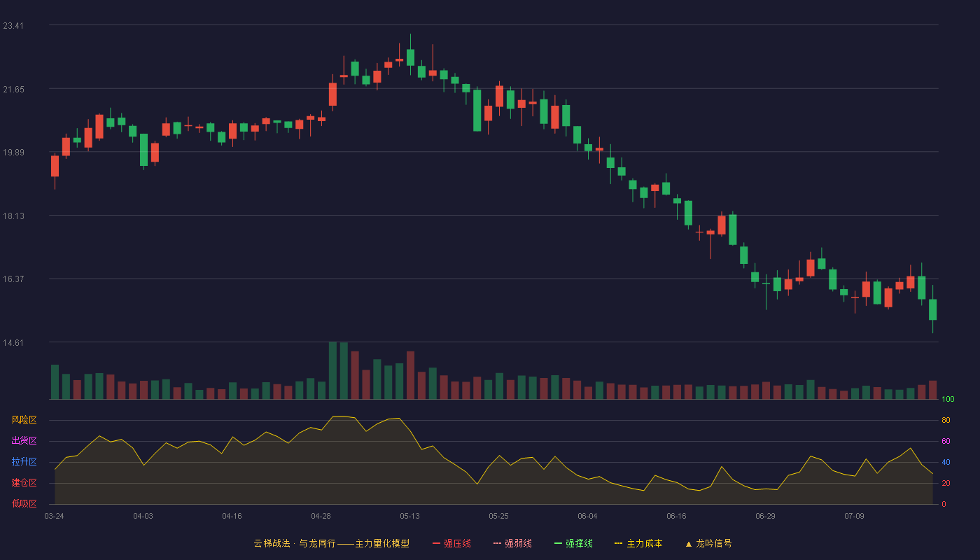Click the 云梯战法 主力量化模型 title text

coord(331,543)
